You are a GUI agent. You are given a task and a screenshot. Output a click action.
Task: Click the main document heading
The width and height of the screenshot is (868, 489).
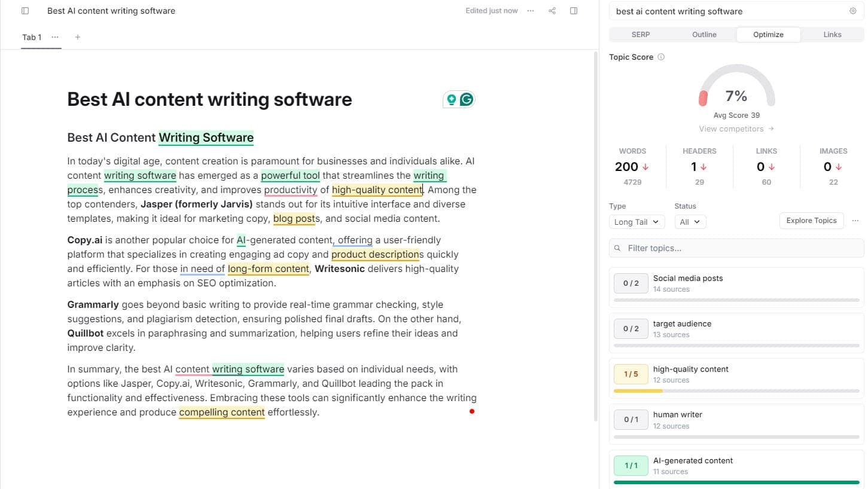209,99
